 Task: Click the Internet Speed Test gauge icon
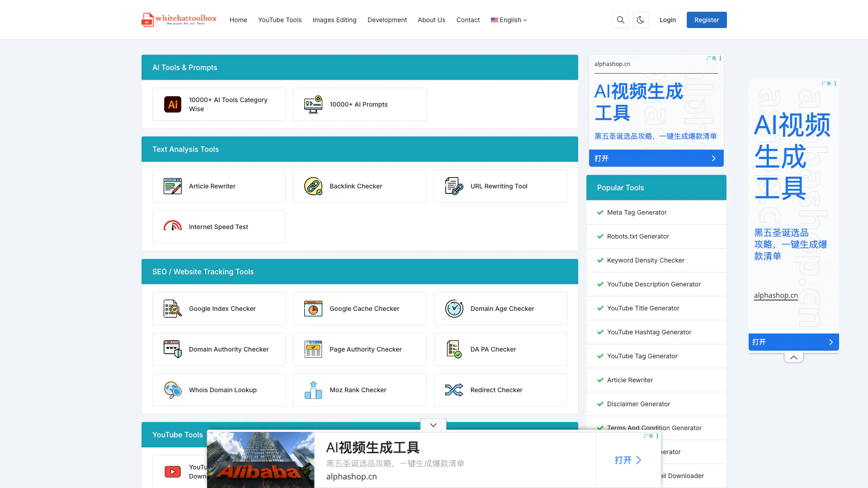pyautogui.click(x=172, y=226)
